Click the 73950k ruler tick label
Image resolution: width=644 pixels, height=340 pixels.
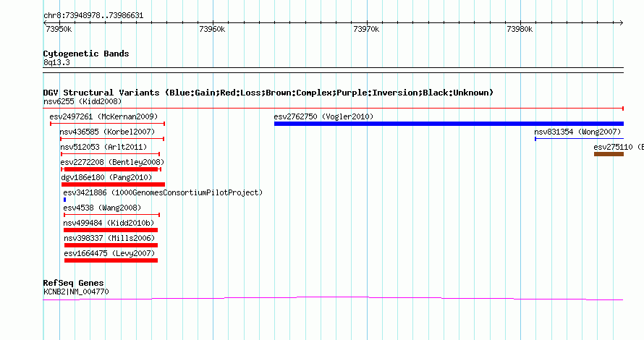pyautogui.click(x=59, y=29)
